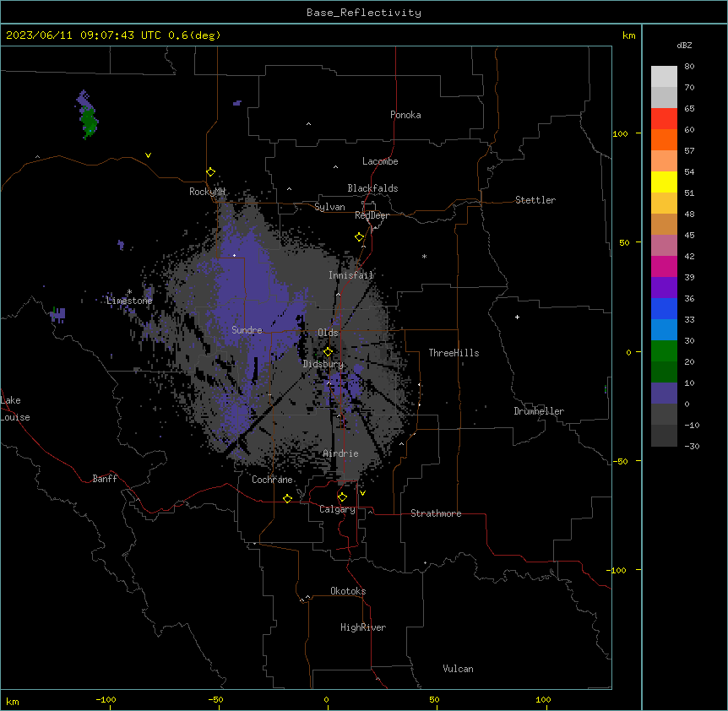Viewport: 728px width, 711px height.
Task: Select the Sylvan label
Action: [329, 207]
